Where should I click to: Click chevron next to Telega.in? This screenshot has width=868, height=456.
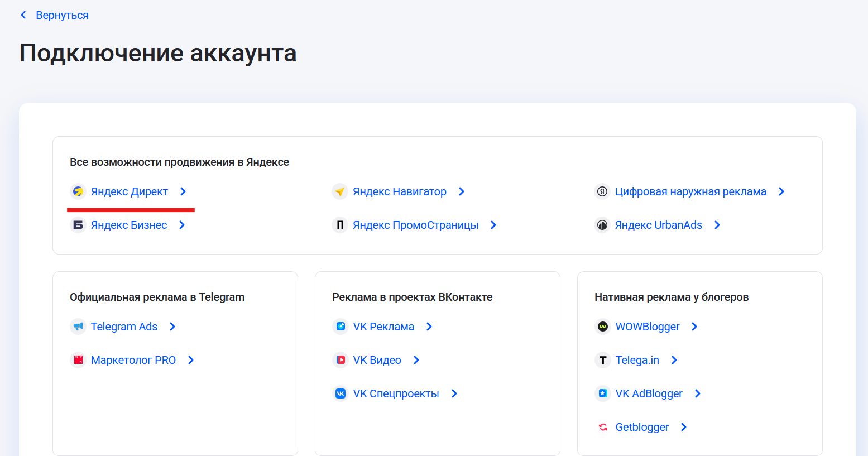tap(674, 360)
